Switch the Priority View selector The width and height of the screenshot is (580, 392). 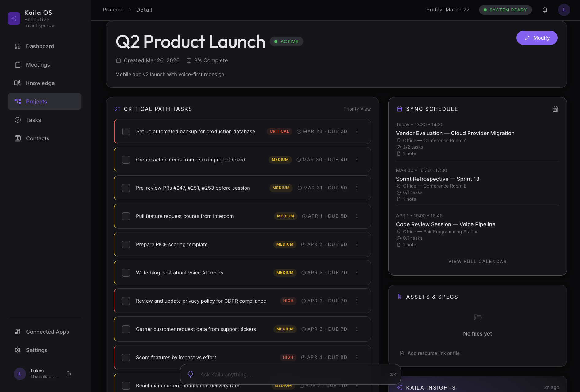click(x=357, y=109)
